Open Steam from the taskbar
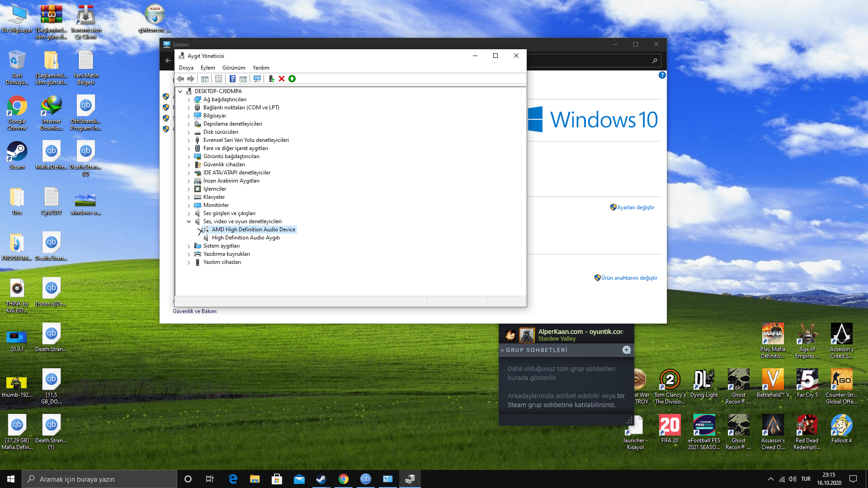The width and height of the screenshot is (868, 488). 321,479
